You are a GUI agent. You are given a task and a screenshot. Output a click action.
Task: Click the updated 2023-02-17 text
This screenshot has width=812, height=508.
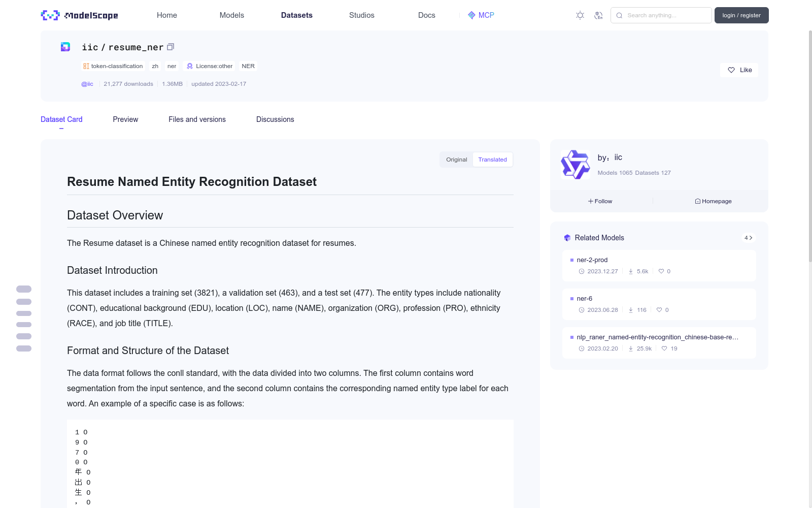click(219, 84)
